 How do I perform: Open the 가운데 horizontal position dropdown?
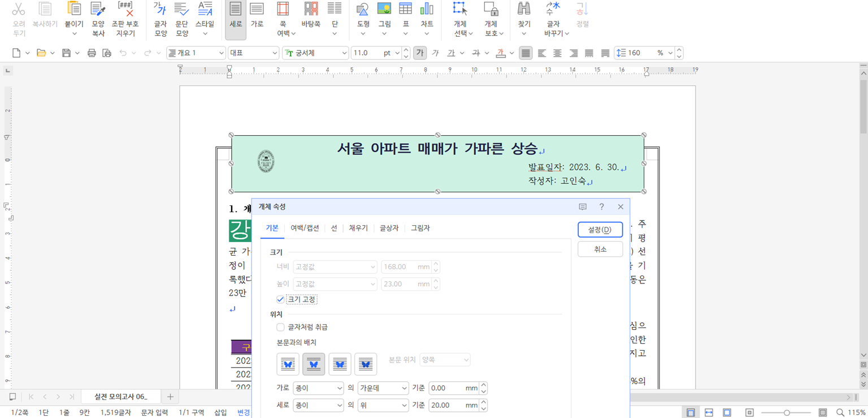(x=383, y=388)
